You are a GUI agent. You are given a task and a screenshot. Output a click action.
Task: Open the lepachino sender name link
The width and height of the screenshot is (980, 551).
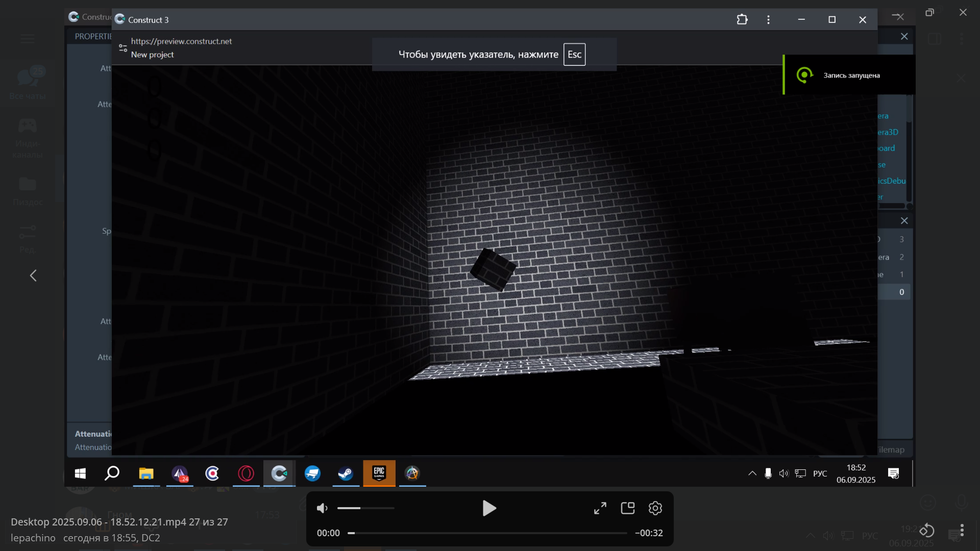[x=33, y=538]
